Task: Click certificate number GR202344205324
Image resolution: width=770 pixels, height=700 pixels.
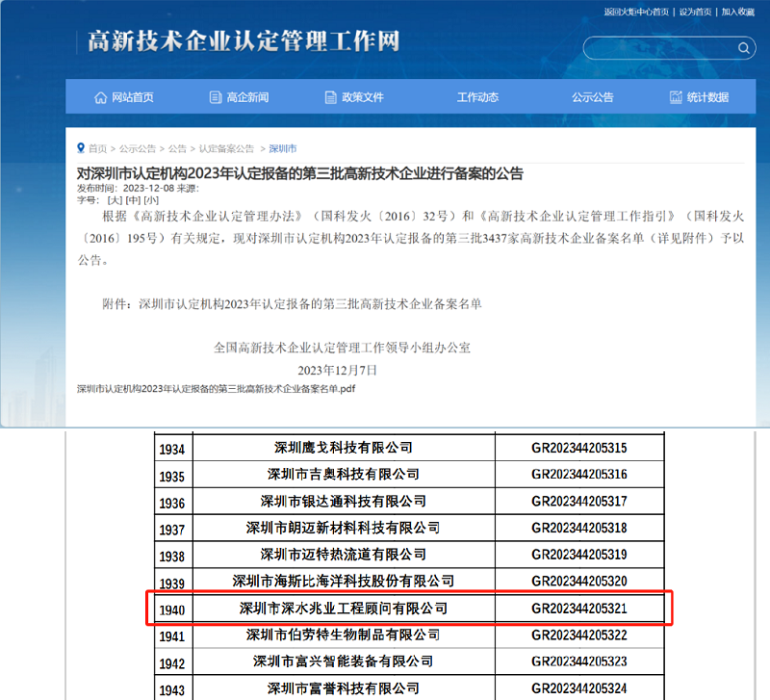Action: click(x=579, y=688)
